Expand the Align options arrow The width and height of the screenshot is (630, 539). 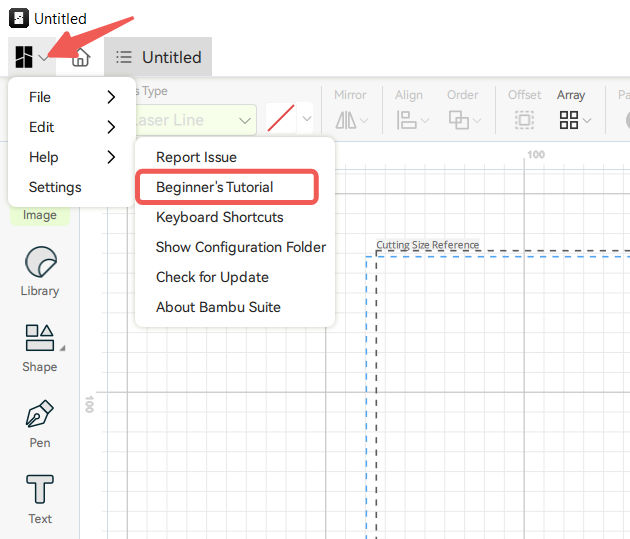click(x=425, y=120)
